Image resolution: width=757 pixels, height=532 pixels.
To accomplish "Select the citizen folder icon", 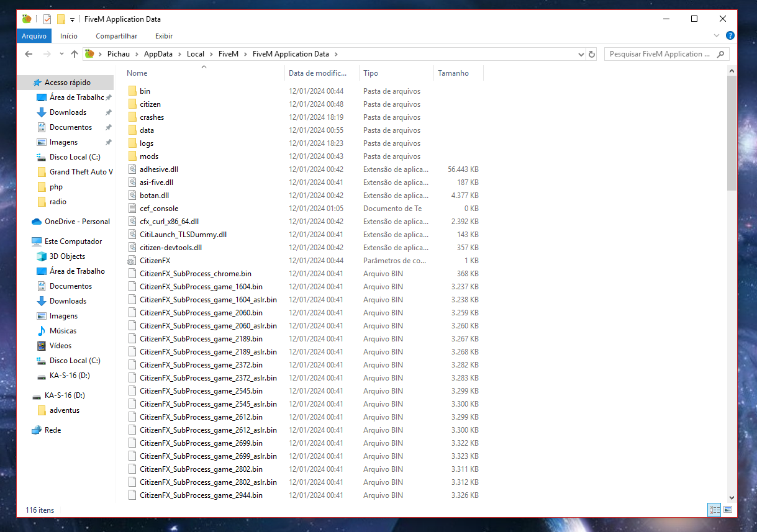I will 132,104.
